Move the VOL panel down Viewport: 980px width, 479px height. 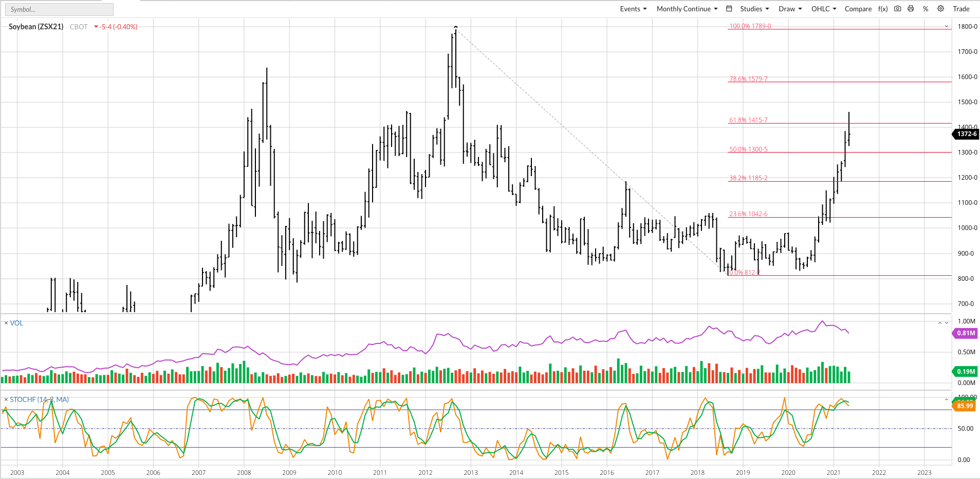[947, 323]
